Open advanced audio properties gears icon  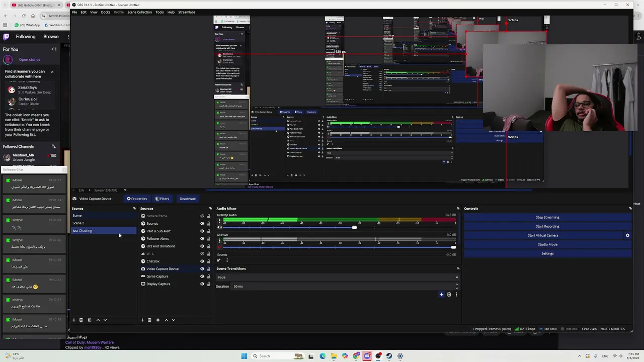[x=219, y=260]
